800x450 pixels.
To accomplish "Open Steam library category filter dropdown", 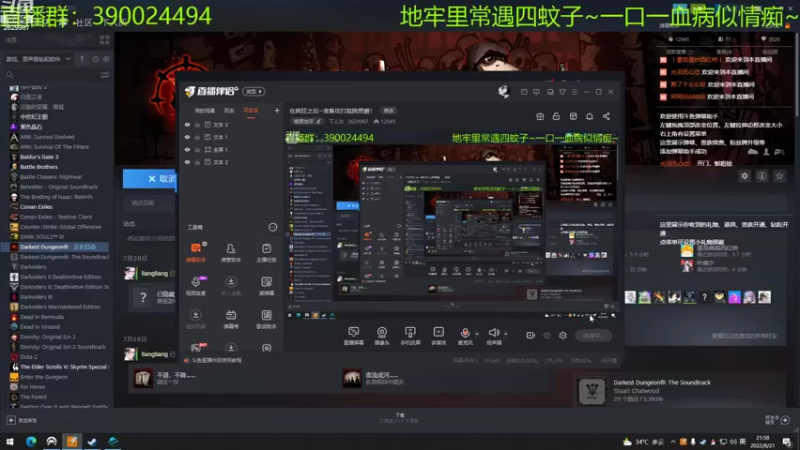I will coord(38,59).
